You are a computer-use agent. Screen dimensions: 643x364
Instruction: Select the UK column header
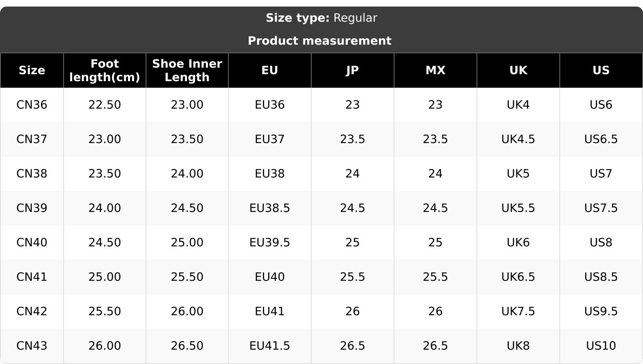point(518,71)
